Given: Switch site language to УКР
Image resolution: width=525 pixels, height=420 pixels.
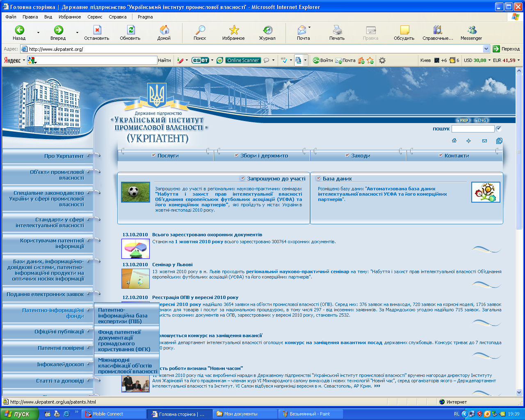Looking at the screenshot, I should (464, 120).
